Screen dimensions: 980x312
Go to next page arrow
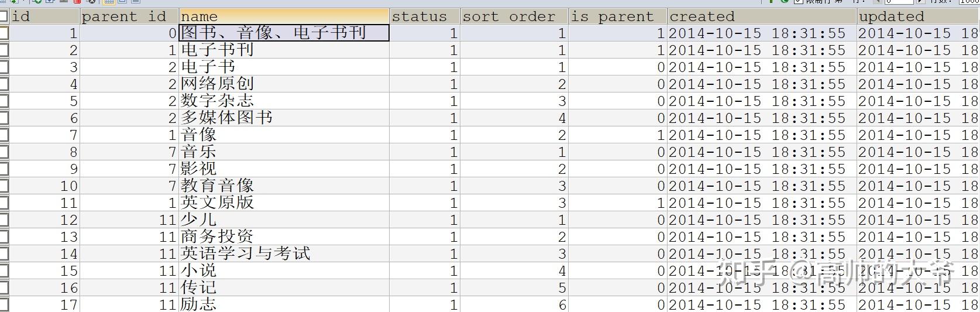coord(921,2)
